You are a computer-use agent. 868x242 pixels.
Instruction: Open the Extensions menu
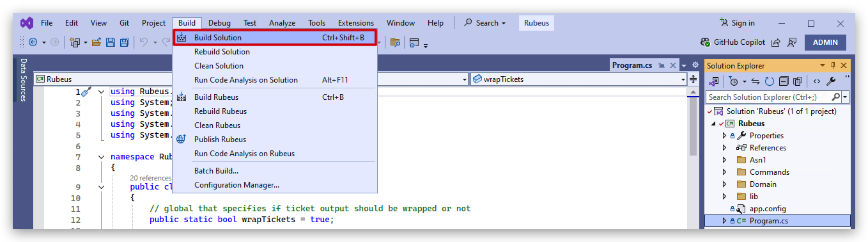pos(356,22)
